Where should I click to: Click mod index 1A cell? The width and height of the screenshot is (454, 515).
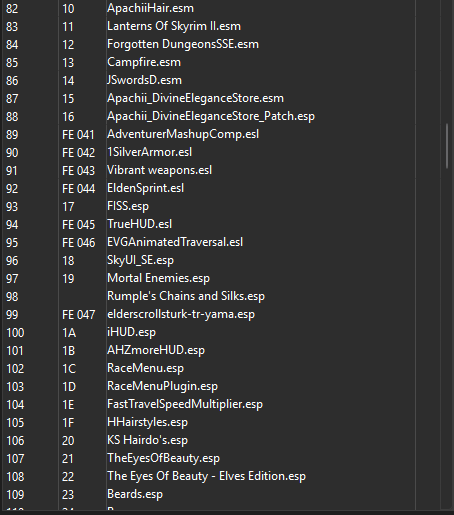(x=69, y=333)
